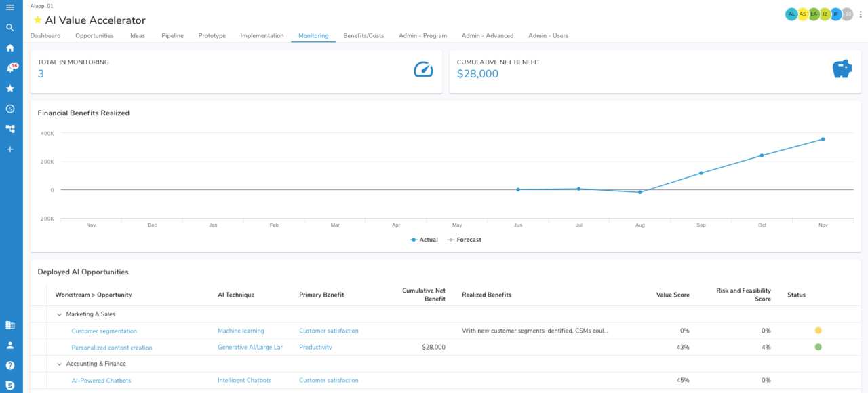Open the AI-Powered Chatbots link

(101, 381)
